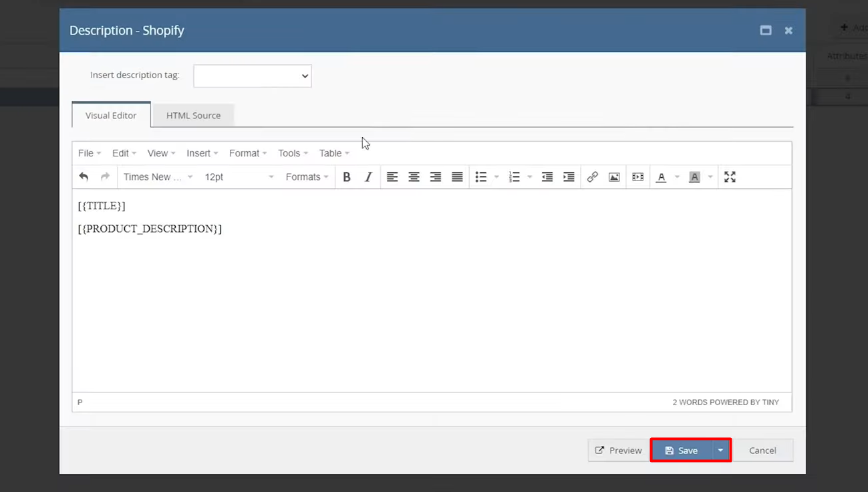
Task: Center align the text
Action: pos(414,177)
